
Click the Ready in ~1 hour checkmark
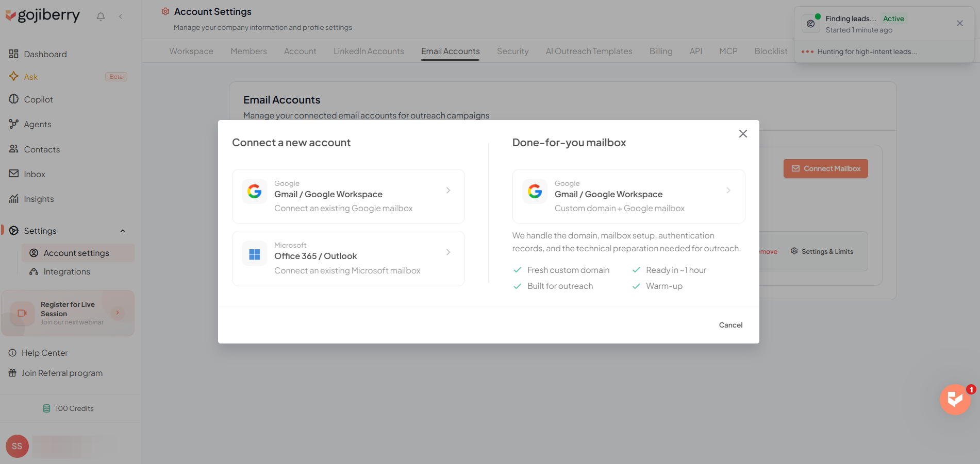coord(636,270)
